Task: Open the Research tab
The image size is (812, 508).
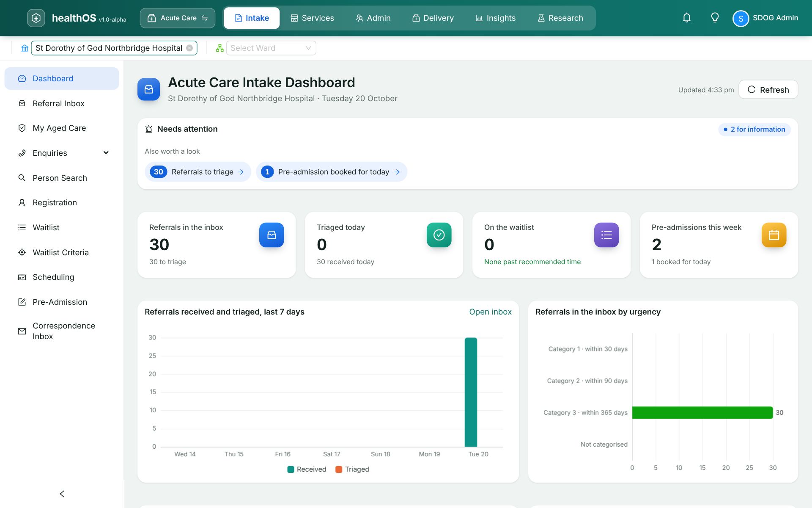Action: [x=560, y=18]
